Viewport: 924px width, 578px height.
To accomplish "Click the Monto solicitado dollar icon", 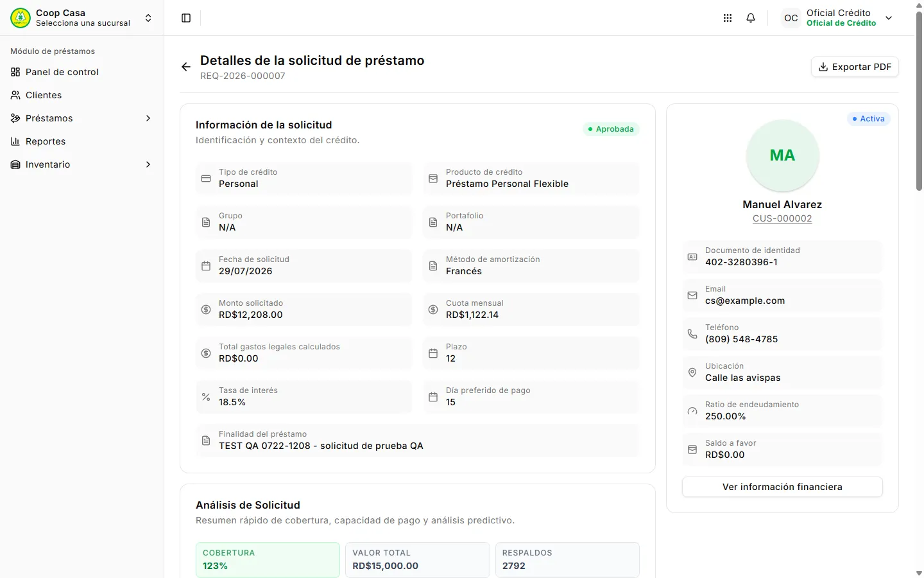I will [206, 310].
